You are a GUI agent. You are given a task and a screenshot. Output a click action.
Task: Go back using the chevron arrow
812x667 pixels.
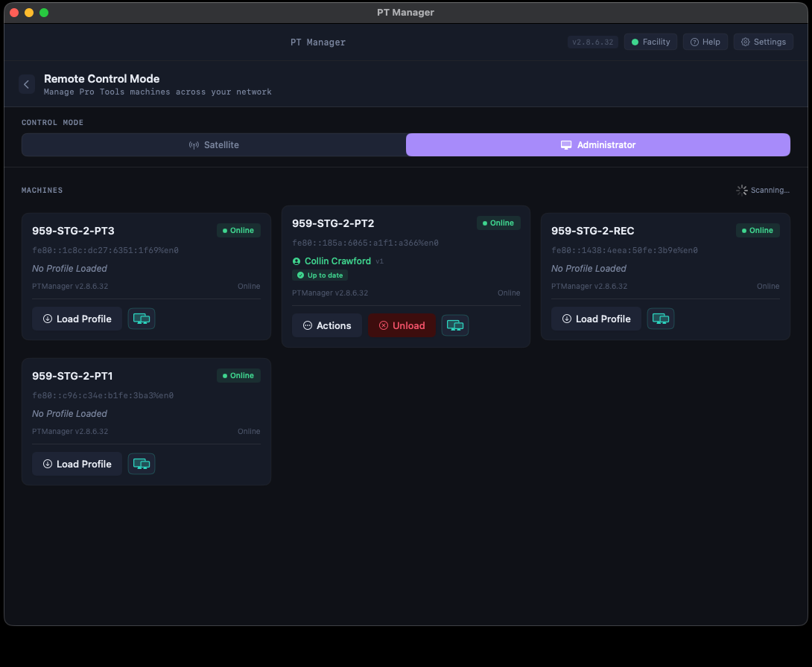click(26, 84)
